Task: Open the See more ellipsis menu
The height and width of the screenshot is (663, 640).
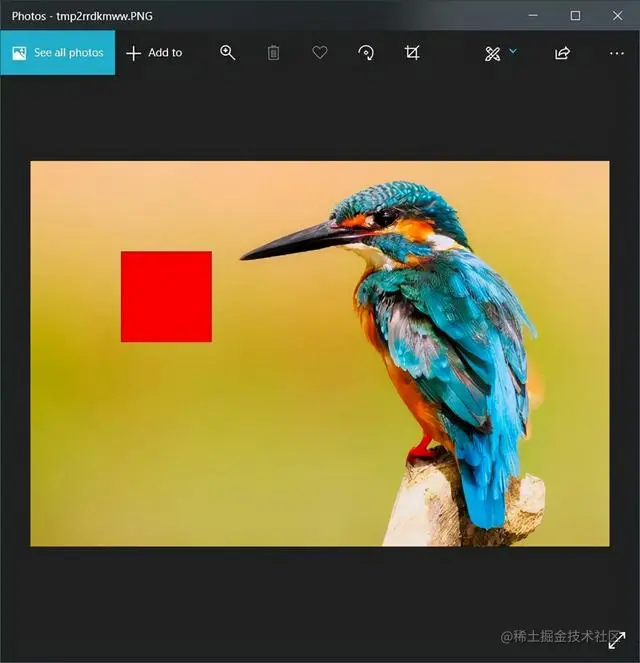Action: pyautogui.click(x=617, y=53)
